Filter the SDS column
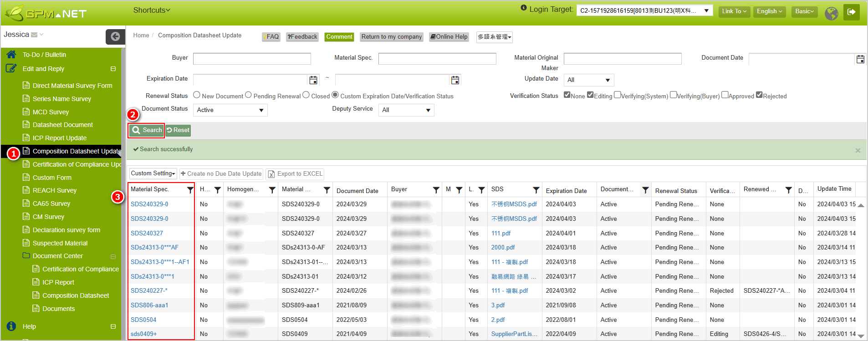The image size is (868, 341). [x=536, y=190]
